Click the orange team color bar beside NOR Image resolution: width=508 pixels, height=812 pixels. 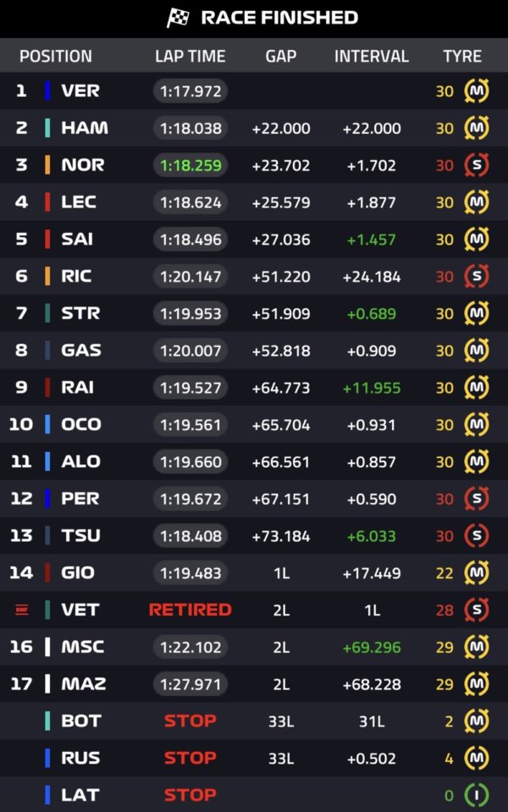(x=47, y=165)
